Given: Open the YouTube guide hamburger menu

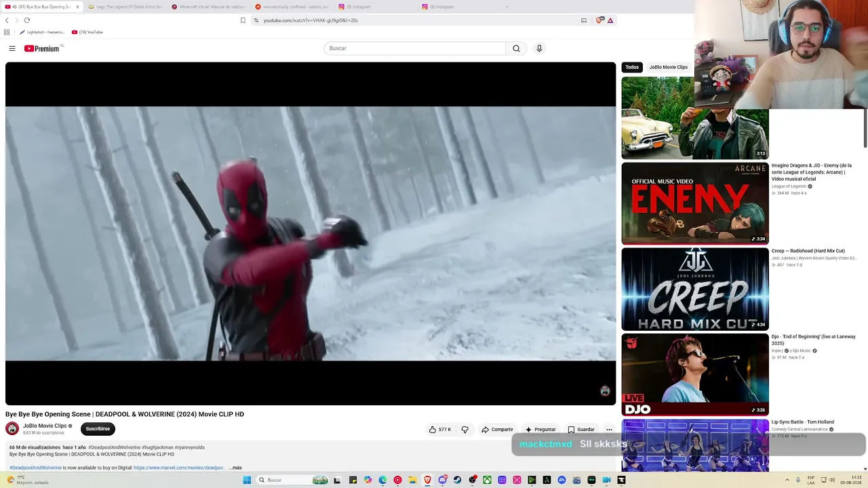Looking at the screenshot, I should 12,48.
